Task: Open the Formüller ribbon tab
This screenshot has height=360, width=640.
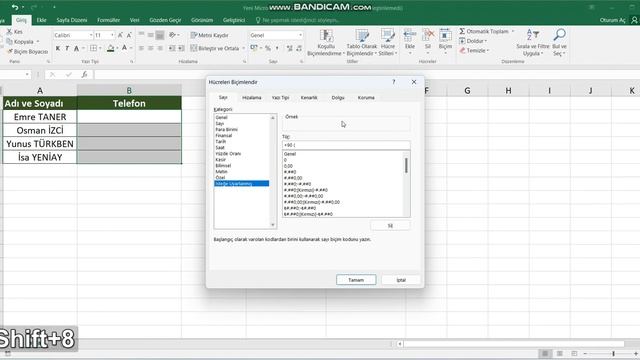Action: (x=109, y=20)
